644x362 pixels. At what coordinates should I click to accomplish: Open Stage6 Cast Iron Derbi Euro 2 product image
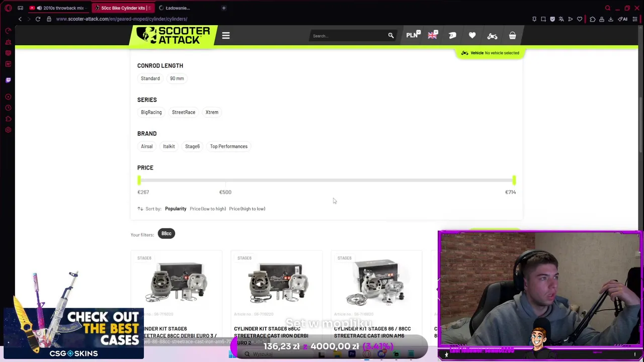click(x=276, y=284)
